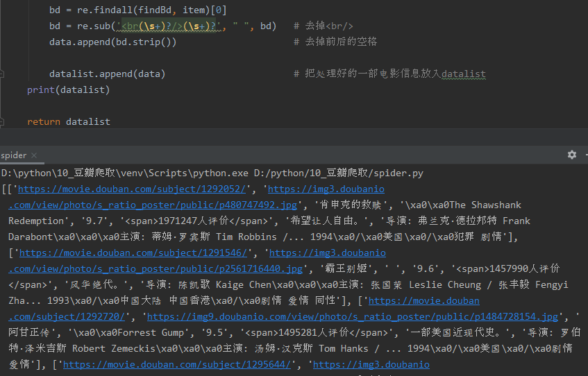
Task: Click the underlined datalist word in comment
Action: (x=463, y=74)
